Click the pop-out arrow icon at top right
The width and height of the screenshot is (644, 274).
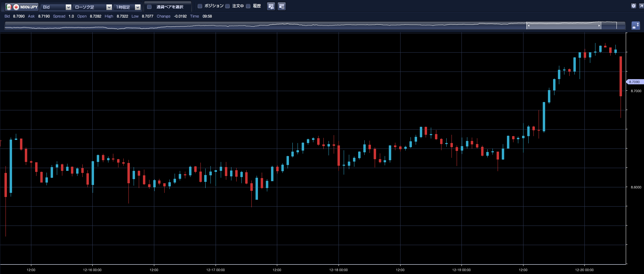641,6
